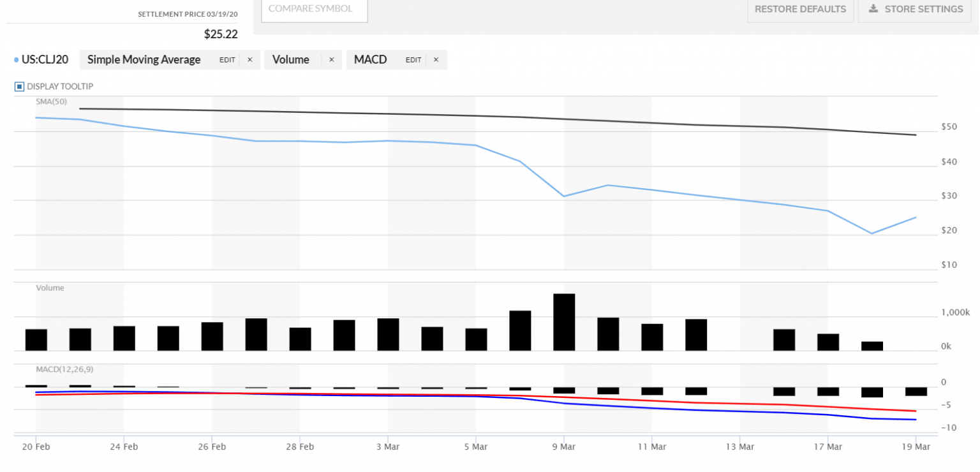Click the SMA(50) label in the chart
This screenshot has height=472, width=980.
[x=51, y=101]
